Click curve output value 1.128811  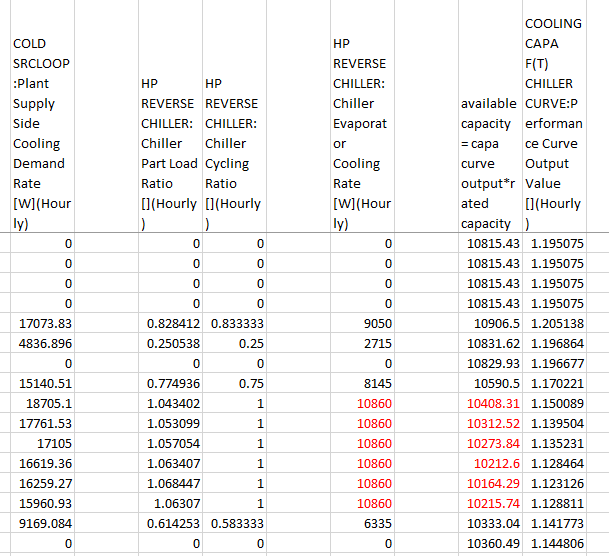[x=554, y=503]
